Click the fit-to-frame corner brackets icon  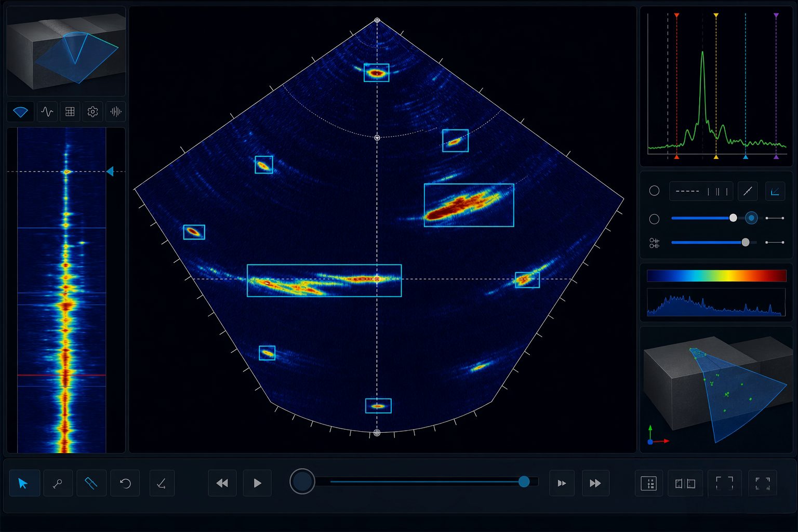(x=724, y=483)
